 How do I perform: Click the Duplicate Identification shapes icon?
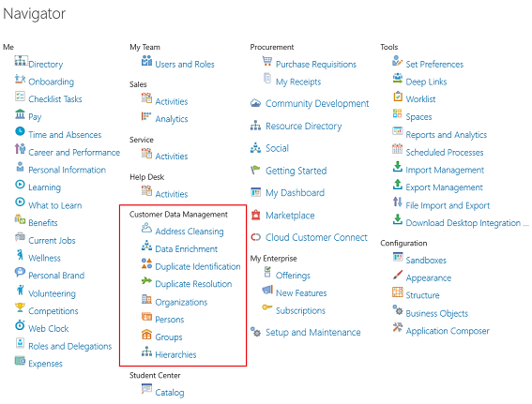point(146,263)
